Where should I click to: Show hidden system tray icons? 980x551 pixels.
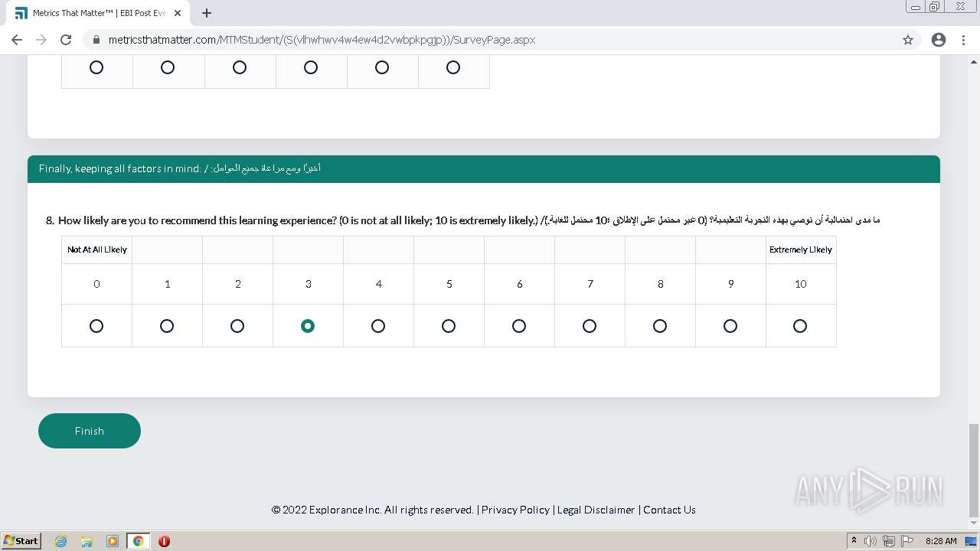854,541
